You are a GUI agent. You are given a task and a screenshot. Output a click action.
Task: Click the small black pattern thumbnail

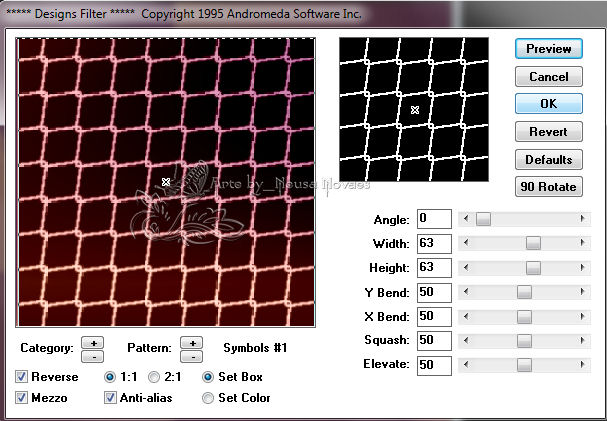point(414,109)
